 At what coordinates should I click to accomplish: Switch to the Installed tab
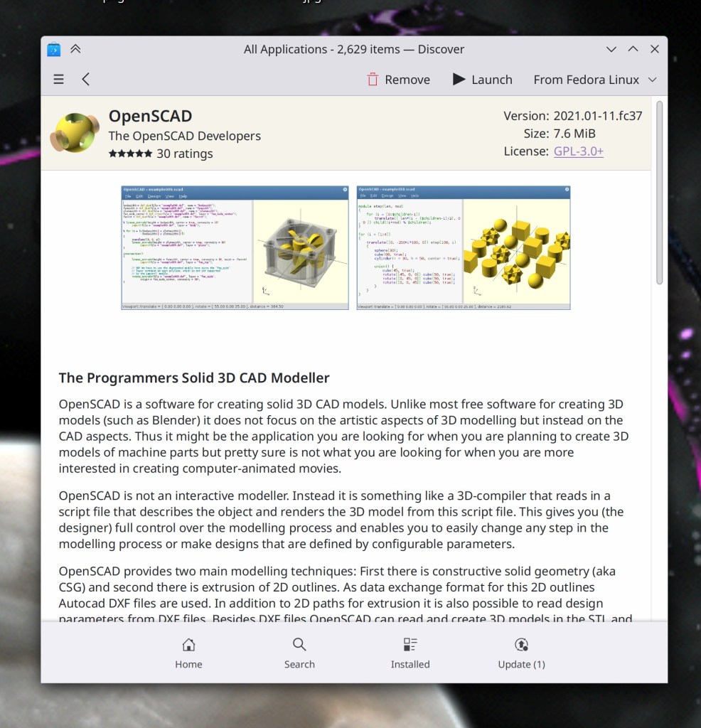[410, 651]
